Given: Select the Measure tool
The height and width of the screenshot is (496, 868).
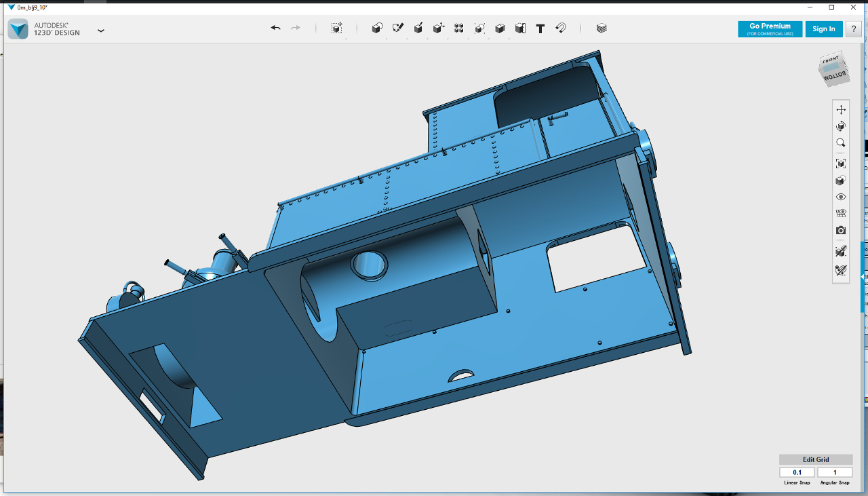Looking at the screenshot, I should tap(520, 28).
